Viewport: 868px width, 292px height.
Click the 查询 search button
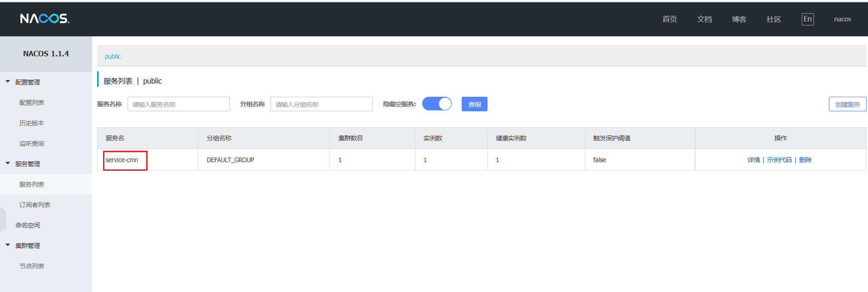click(x=474, y=104)
